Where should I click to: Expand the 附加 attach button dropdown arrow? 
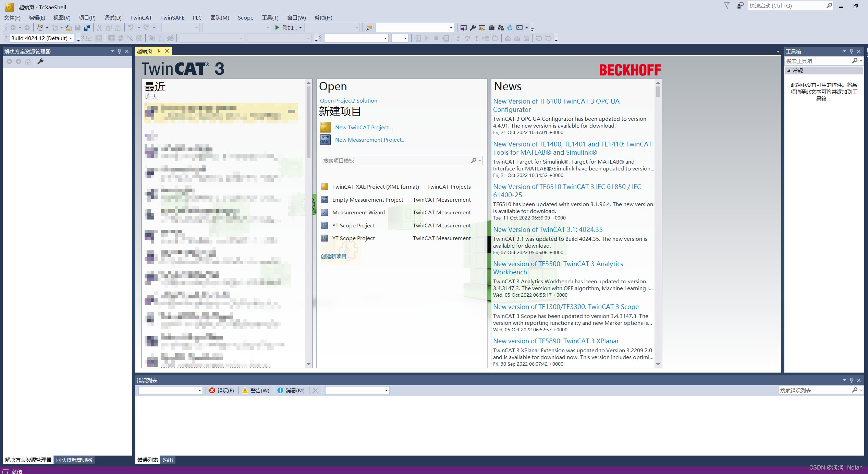click(x=301, y=28)
